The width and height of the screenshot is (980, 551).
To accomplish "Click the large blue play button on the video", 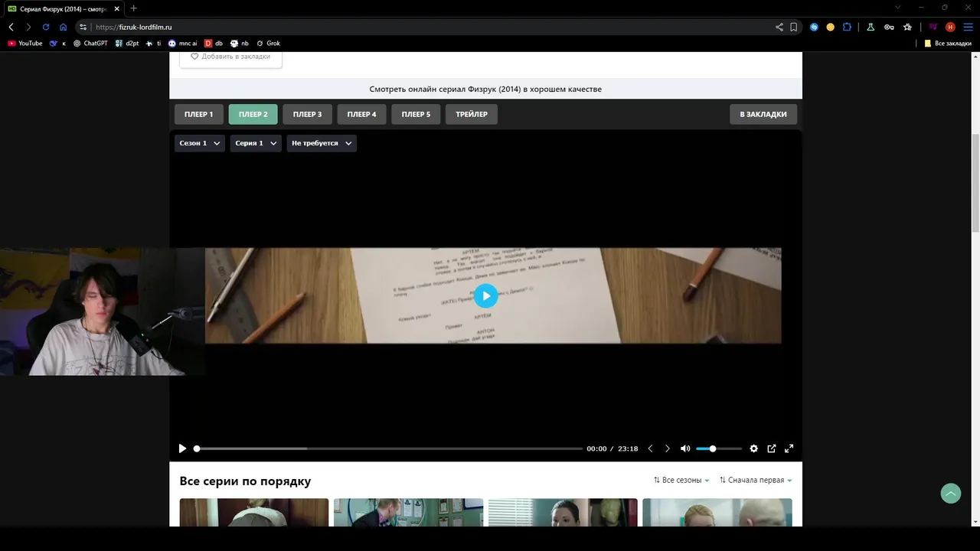I will click(485, 296).
